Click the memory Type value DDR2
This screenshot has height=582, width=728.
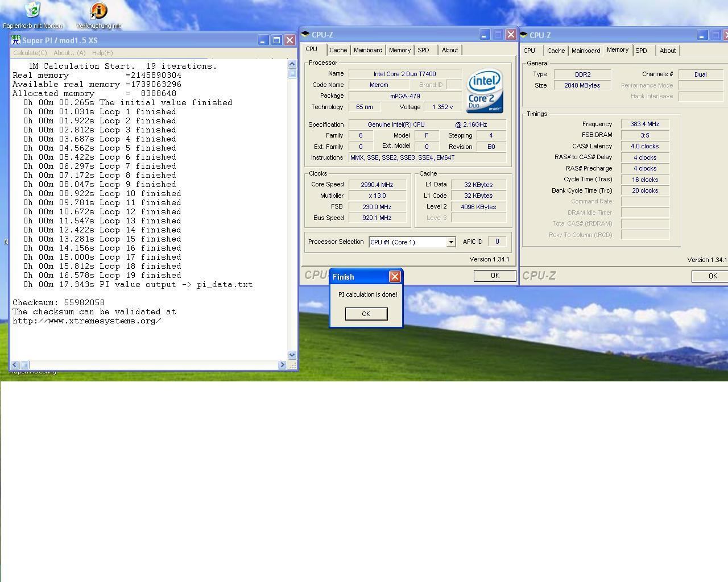click(582, 74)
